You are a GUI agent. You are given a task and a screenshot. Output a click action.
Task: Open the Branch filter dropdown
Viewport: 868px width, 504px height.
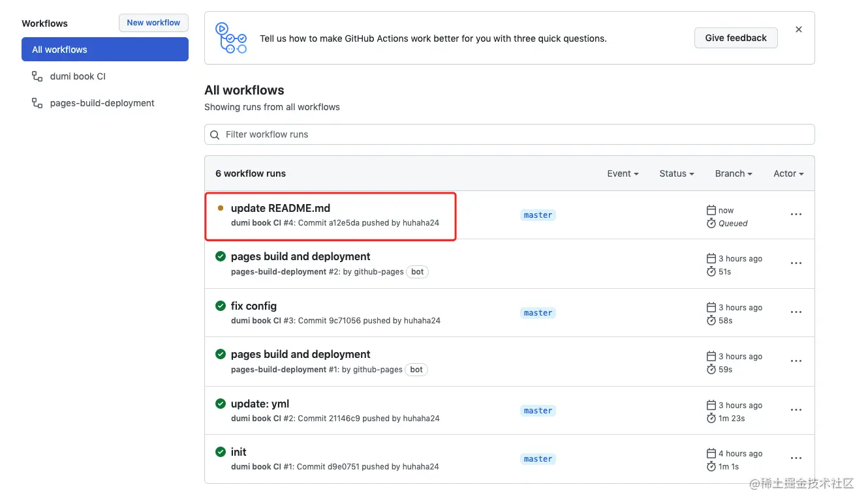[734, 173]
